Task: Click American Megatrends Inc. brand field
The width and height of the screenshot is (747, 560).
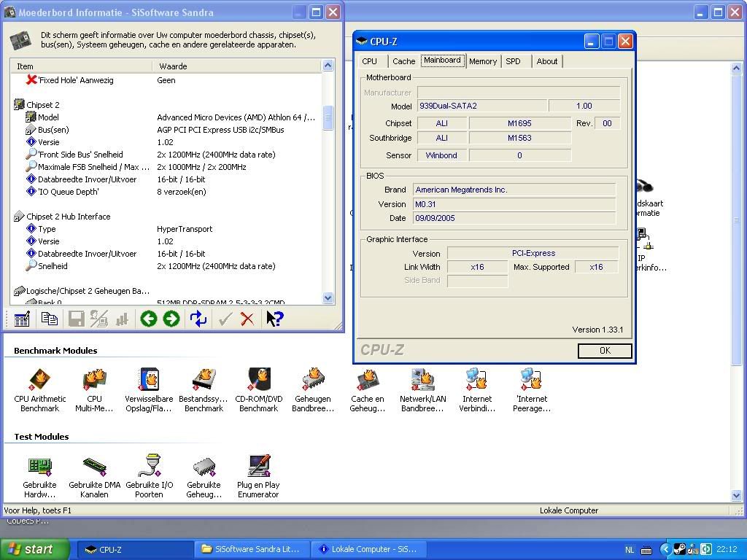Action: pyautogui.click(x=514, y=190)
